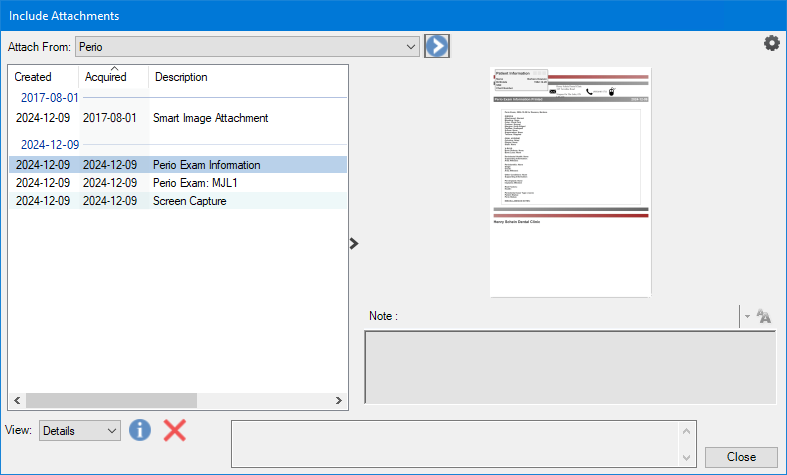
Task: Click the document preview thumbnail
Action: point(571,181)
